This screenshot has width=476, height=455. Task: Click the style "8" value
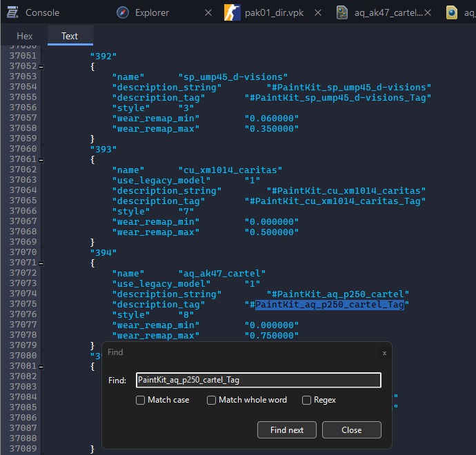click(186, 315)
